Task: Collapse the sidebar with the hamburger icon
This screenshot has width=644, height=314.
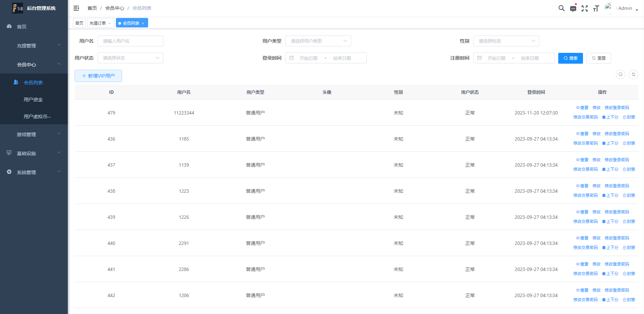Action: [76, 8]
